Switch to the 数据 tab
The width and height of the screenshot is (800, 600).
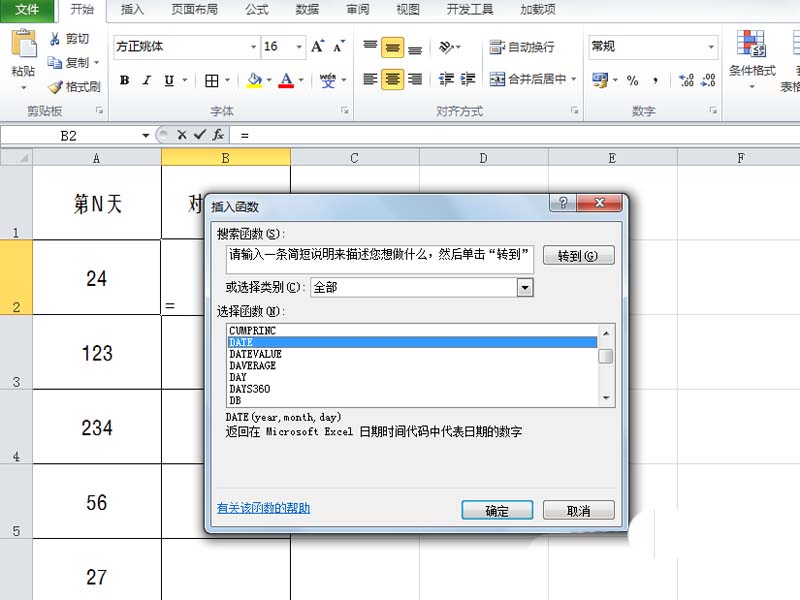coord(307,10)
